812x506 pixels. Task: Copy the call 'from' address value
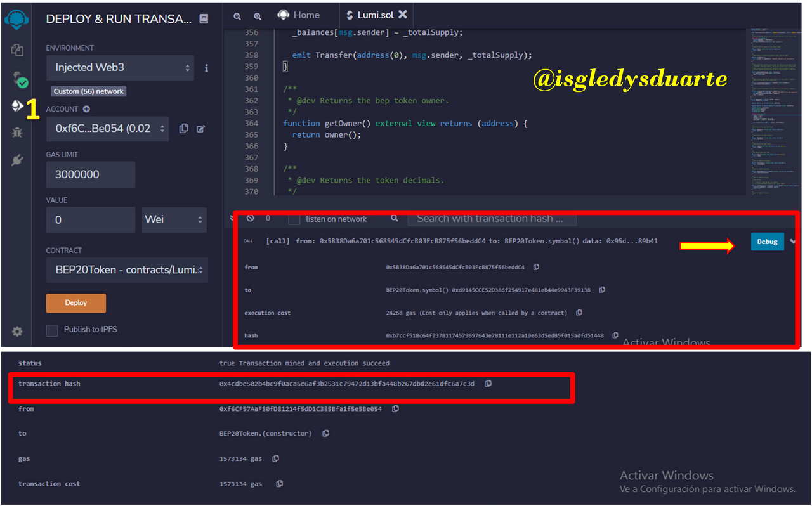(536, 267)
